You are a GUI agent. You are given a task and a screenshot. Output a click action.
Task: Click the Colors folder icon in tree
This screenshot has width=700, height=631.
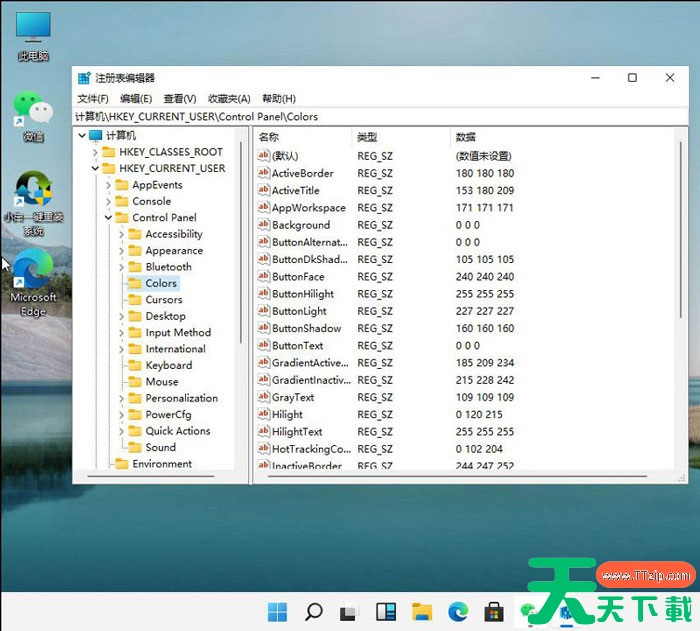135,283
